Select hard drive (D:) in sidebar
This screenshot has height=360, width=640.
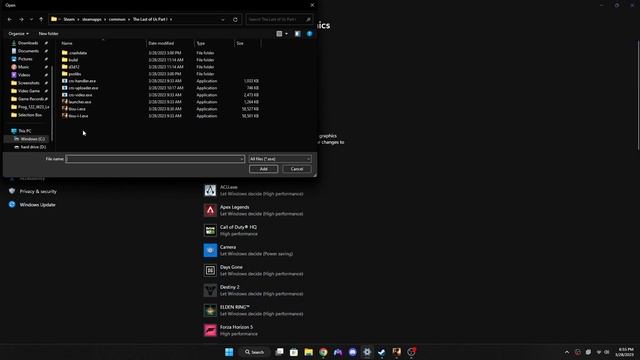33,147
